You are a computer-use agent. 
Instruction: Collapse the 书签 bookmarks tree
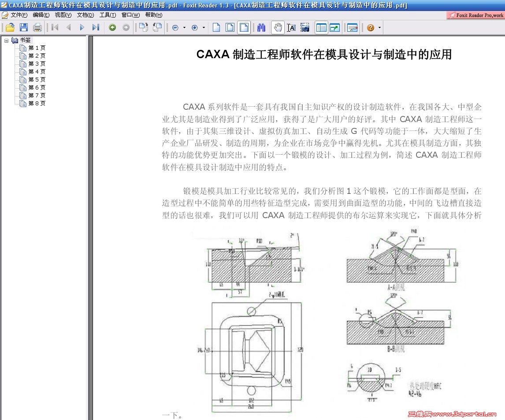pos(7,40)
